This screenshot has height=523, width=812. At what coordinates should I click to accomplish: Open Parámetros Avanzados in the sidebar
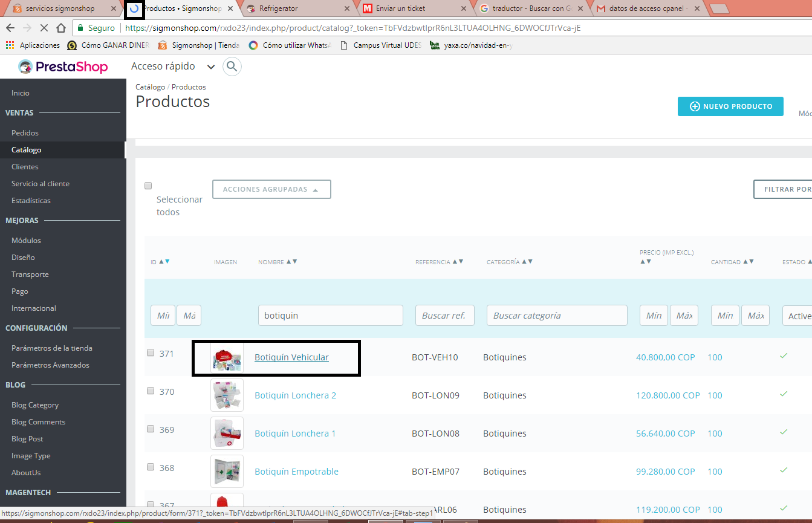click(x=50, y=365)
